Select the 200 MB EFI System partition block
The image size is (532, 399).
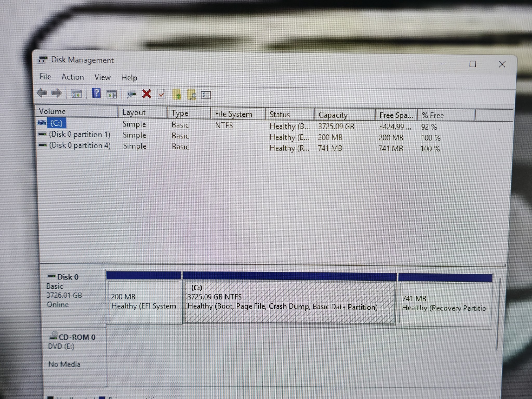coord(144,301)
